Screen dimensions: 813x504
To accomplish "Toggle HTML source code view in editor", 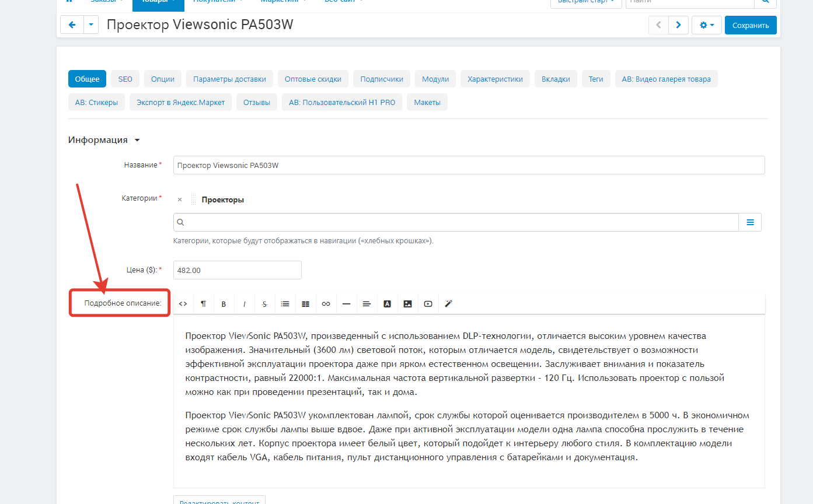I will click(x=183, y=304).
